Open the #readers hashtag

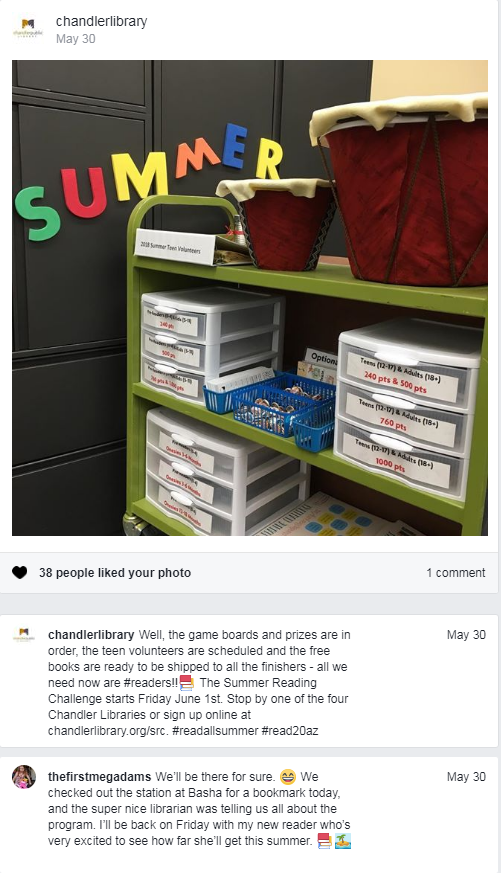pos(153,683)
